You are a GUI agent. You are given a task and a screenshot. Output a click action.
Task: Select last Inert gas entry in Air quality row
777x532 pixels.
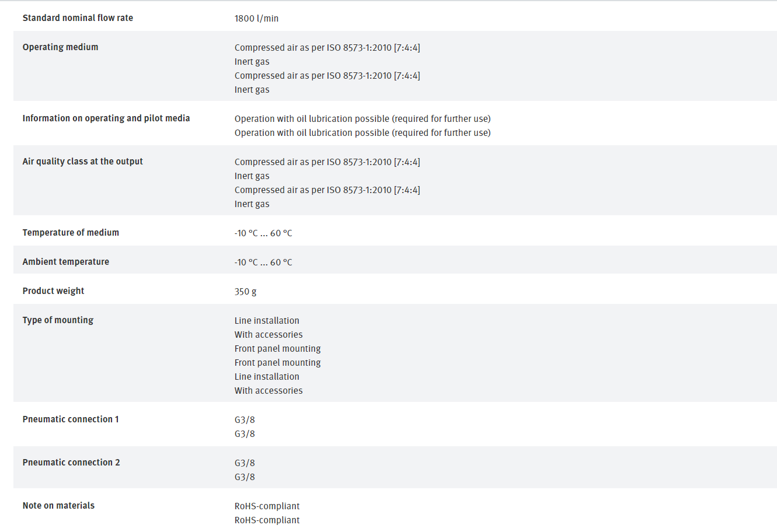pyautogui.click(x=252, y=204)
